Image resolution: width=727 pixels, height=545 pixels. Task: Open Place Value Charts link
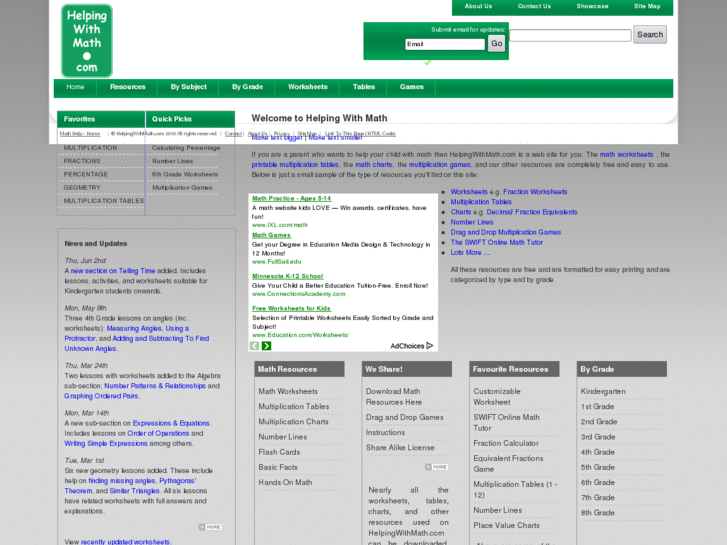pyautogui.click(x=506, y=526)
